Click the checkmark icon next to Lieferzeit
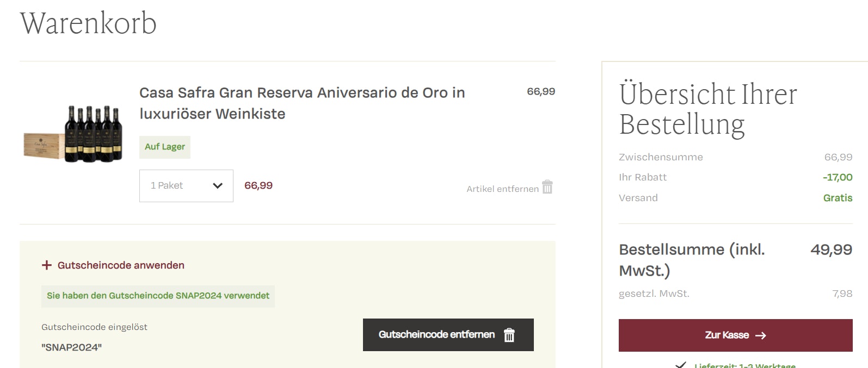 click(680, 365)
